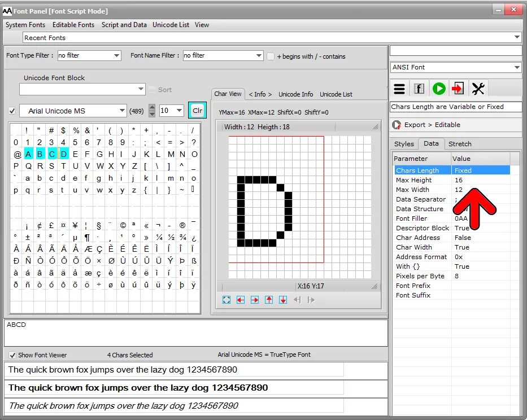527x420 pixels.
Task: Switch to the Styles tab
Action: [404, 144]
